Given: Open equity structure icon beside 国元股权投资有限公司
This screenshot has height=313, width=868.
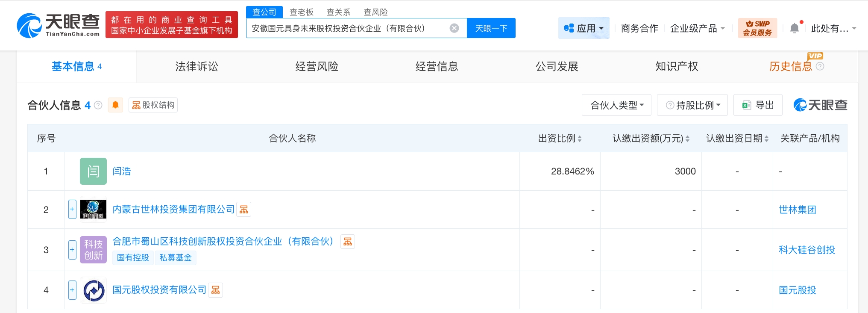Looking at the screenshot, I should tap(216, 290).
